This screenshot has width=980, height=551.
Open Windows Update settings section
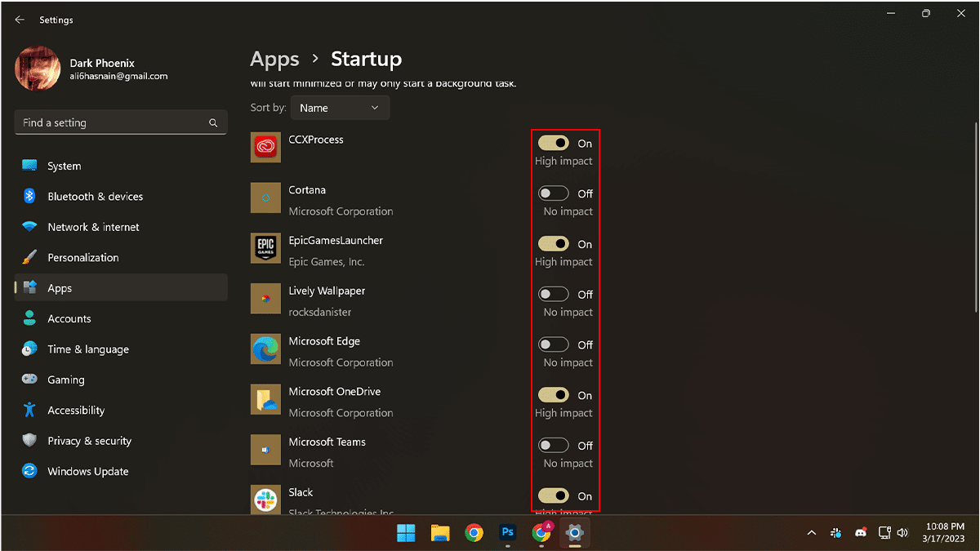87,472
